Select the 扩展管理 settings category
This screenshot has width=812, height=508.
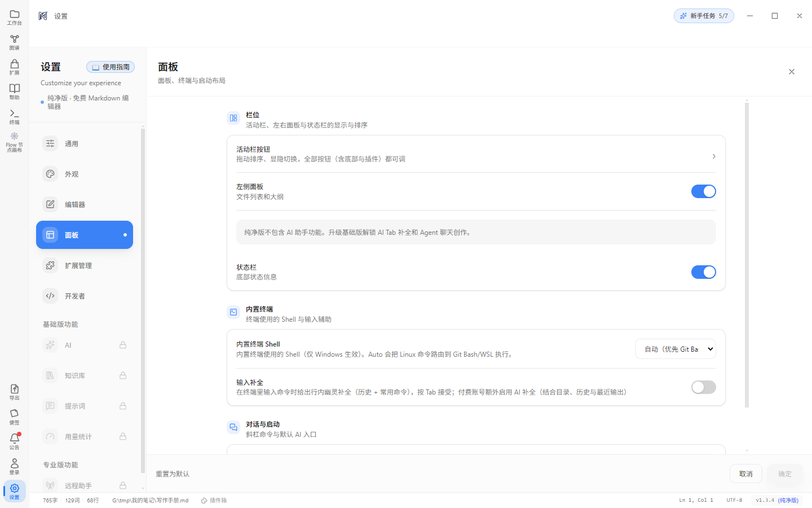(x=85, y=265)
